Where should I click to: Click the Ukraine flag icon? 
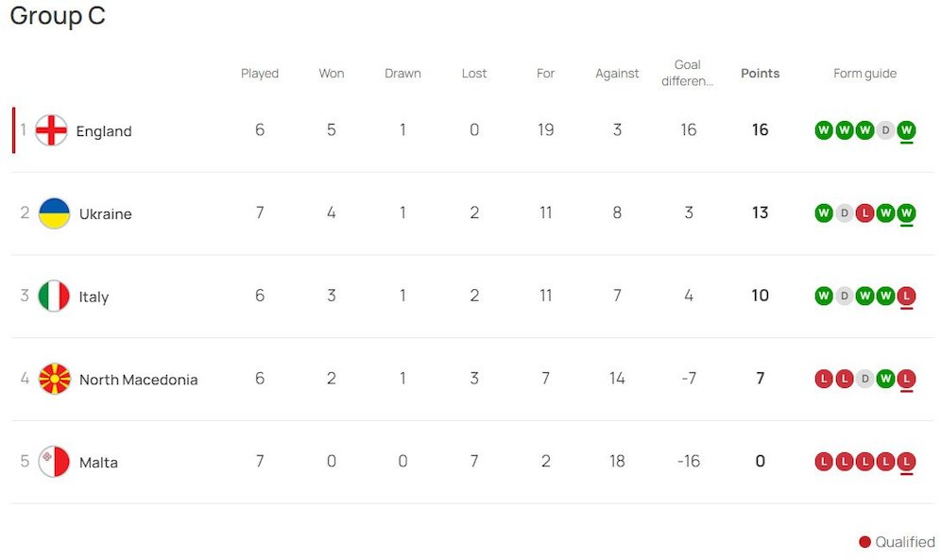tap(54, 213)
